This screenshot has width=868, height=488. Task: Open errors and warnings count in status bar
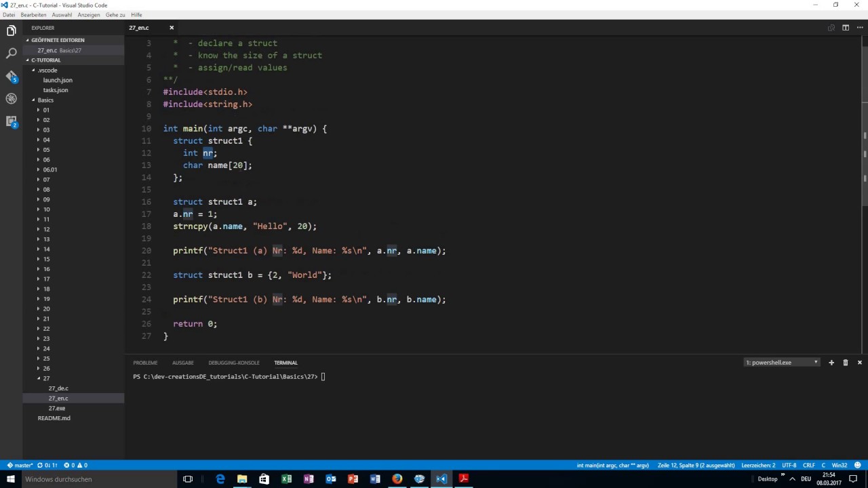(x=75, y=466)
